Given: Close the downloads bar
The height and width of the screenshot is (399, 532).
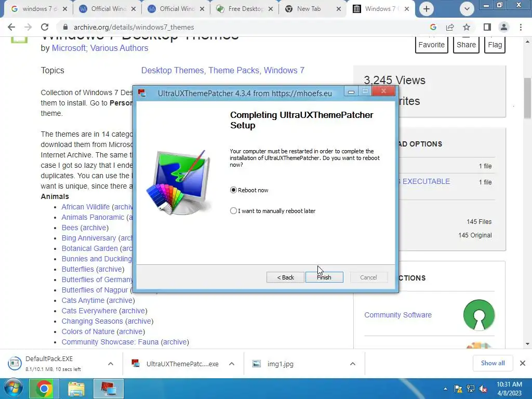Looking at the screenshot, I should [x=523, y=363].
